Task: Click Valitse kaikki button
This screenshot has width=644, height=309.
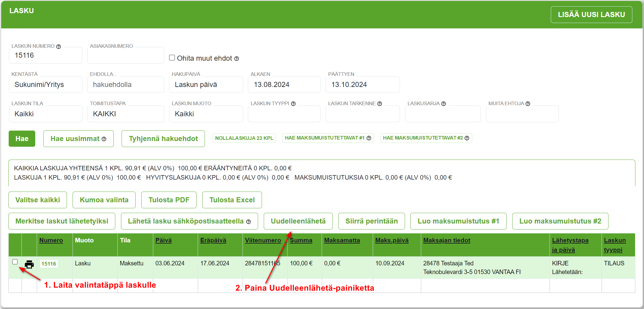Action: [x=38, y=200]
